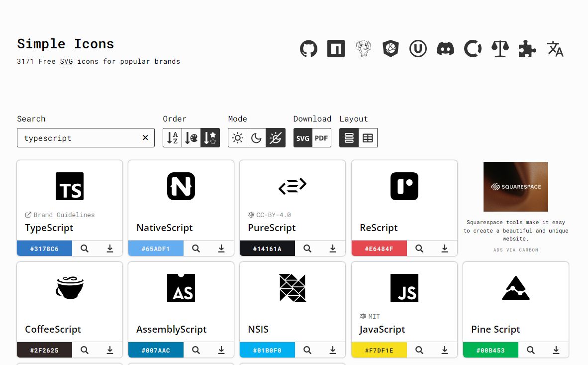The image size is (588, 365).
Task: Switch to system color mode
Action: click(x=276, y=138)
